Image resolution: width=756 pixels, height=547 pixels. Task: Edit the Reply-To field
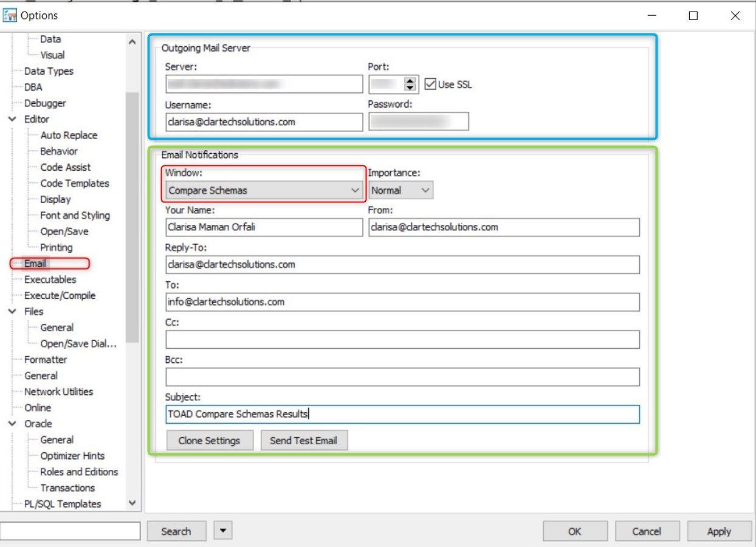tap(402, 264)
